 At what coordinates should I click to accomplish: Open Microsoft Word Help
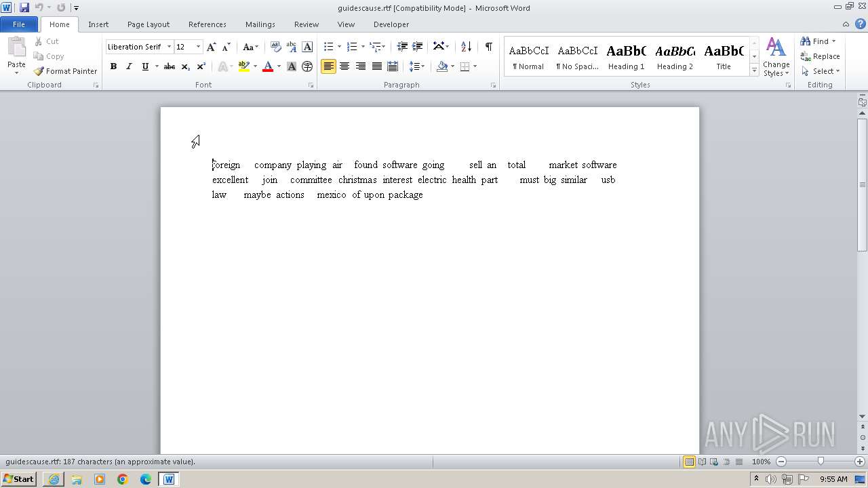[x=861, y=24]
